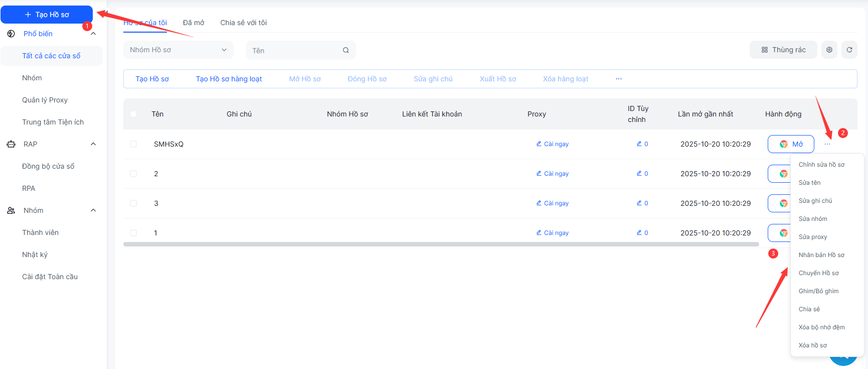The width and height of the screenshot is (868, 369).
Task: Open the Nhóm Hồ sơ dropdown filter
Action: coord(178,50)
